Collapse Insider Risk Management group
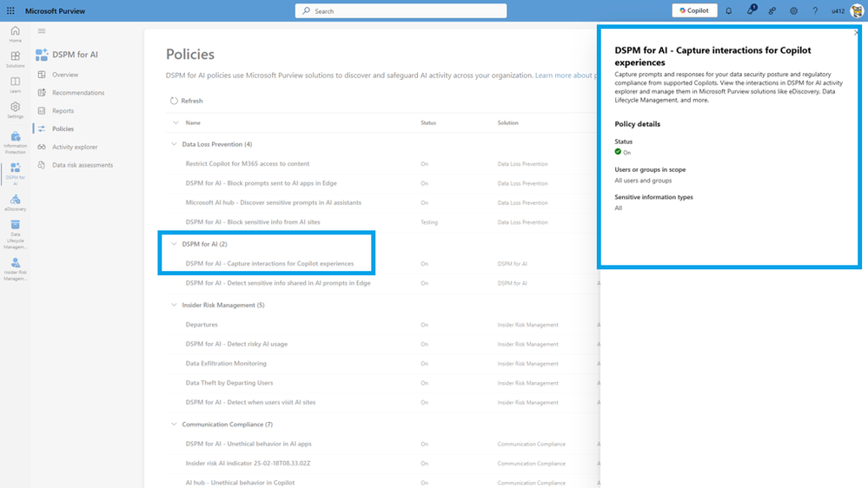 tap(174, 305)
